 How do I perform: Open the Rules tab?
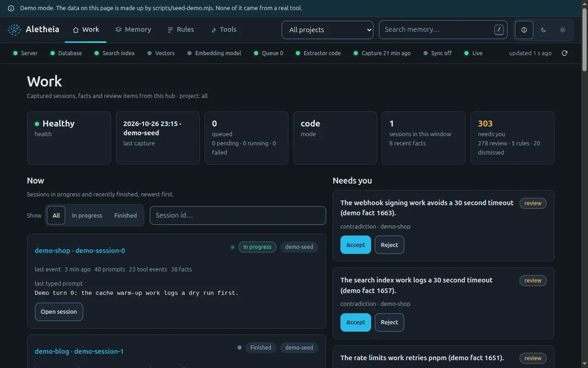click(x=181, y=29)
